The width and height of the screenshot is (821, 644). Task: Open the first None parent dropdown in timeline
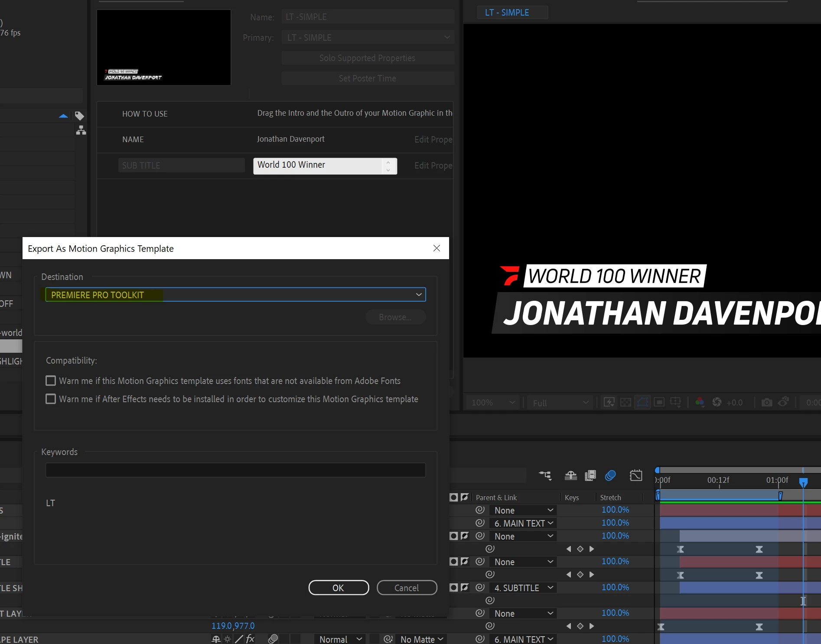(523, 510)
